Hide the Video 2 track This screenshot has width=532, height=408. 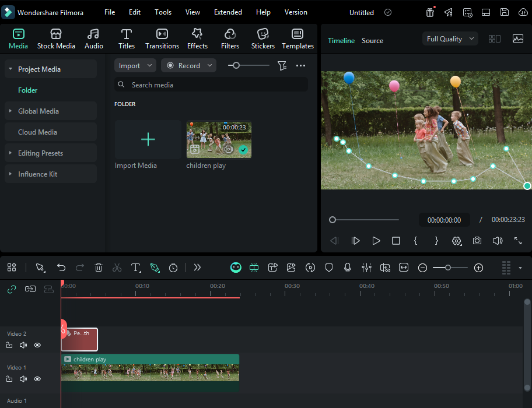click(x=37, y=345)
